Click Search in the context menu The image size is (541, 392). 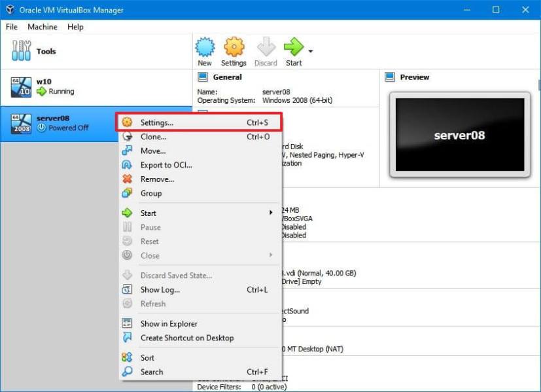(x=151, y=372)
